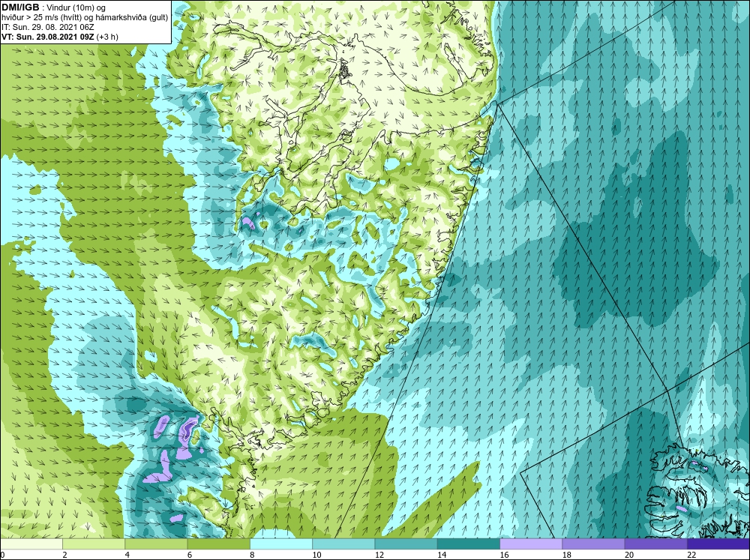This screenshot has width=750, height=560.
Task: Click the 2–4 m/s light green legend swatch
Action: click(x=94, y=544)
